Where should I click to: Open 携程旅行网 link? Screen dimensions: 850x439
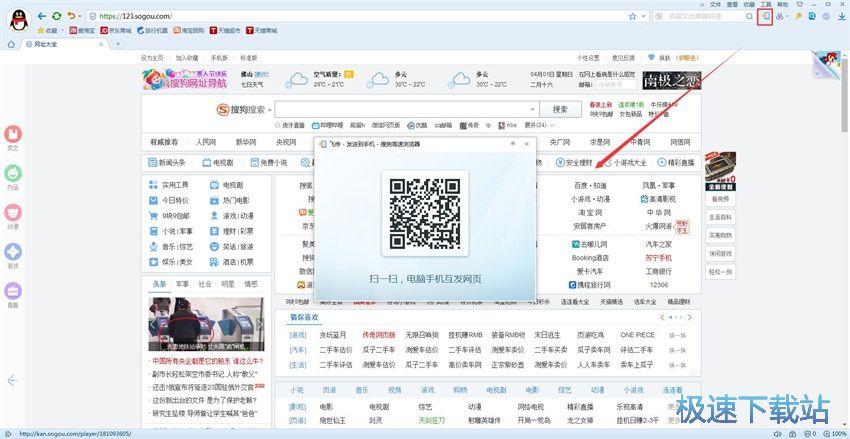pos(590,285)
